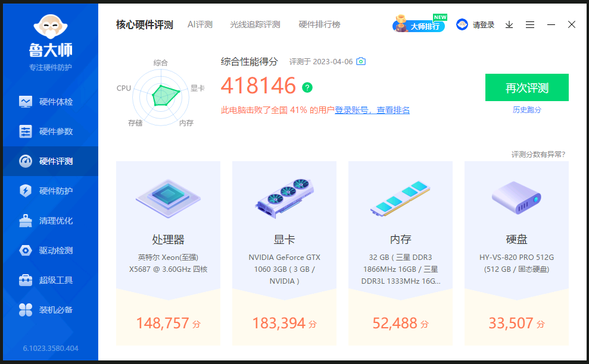Click the Xeon X5687 processor description

169,263
